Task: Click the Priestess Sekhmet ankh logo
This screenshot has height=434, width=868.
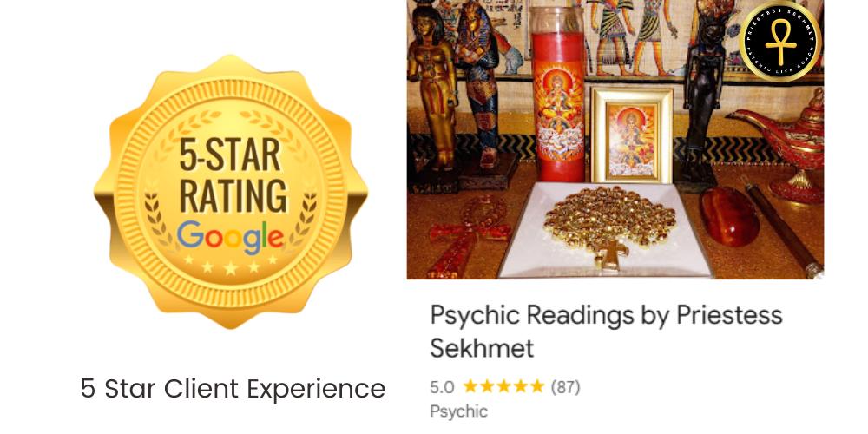Action: tap(780, 41)
